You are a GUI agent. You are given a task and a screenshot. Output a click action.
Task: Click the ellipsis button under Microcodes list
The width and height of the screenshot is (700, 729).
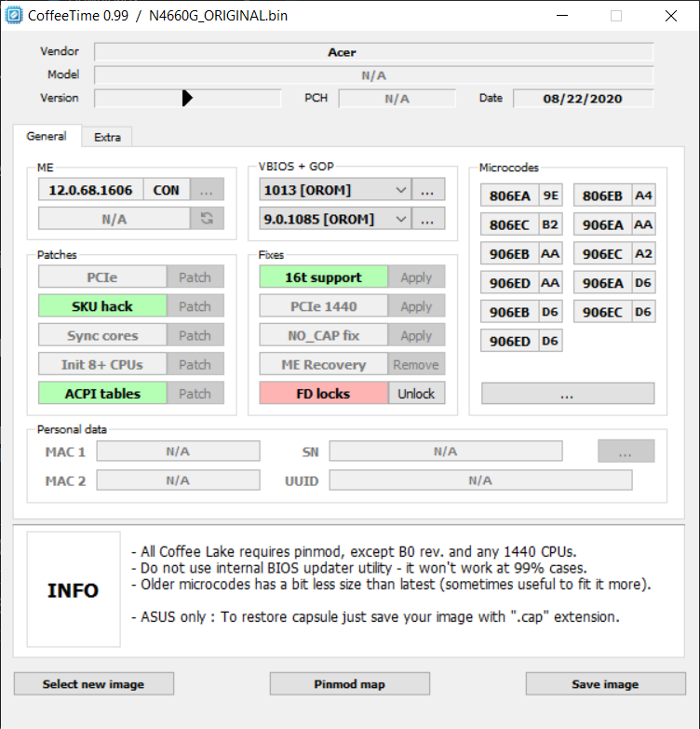tap(567, 394)
